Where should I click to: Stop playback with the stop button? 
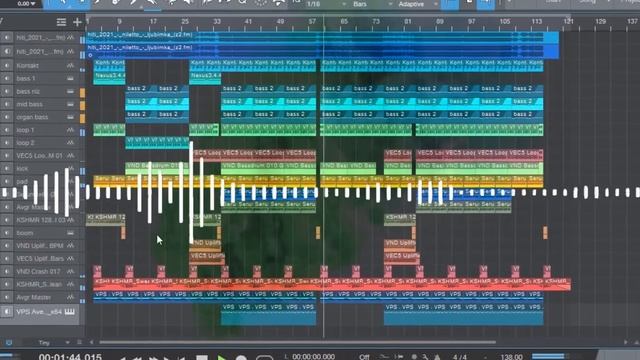(202, 358)
